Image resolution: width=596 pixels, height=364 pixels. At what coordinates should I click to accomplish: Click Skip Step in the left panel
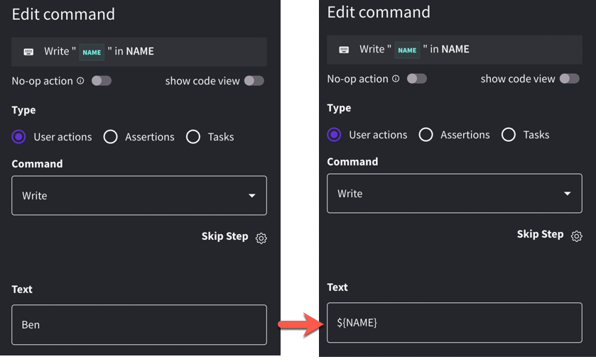[x=224, y=236]
